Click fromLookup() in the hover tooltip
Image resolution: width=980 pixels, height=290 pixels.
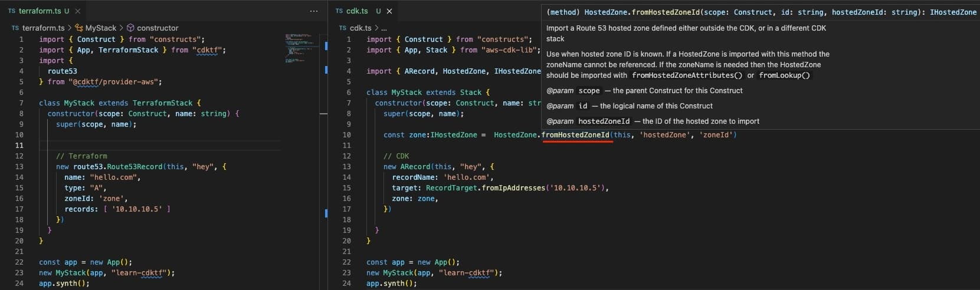coord(785,75)
